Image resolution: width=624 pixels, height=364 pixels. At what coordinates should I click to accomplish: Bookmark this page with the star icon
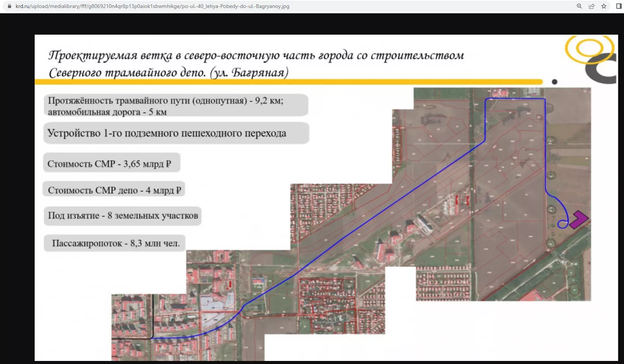[603, 6]
